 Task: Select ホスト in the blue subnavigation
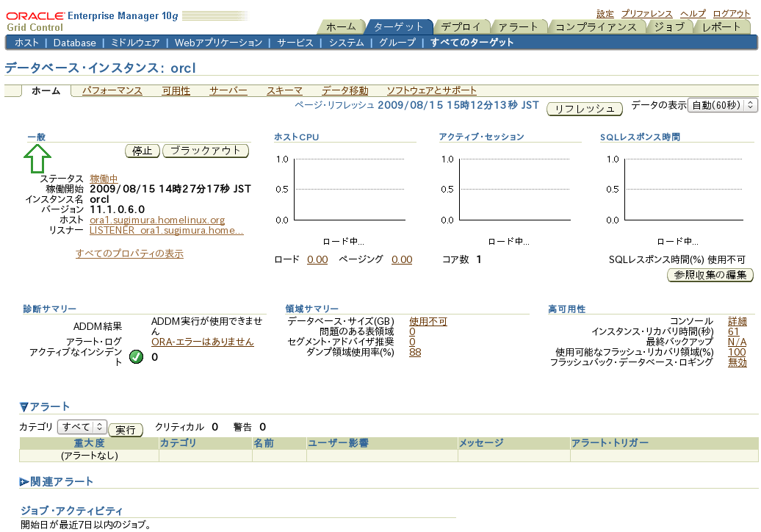tap(26, 43)
